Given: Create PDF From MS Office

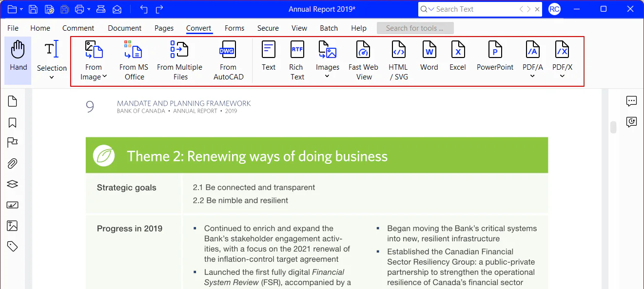Looking at the screenshot, I should (134, 60).
